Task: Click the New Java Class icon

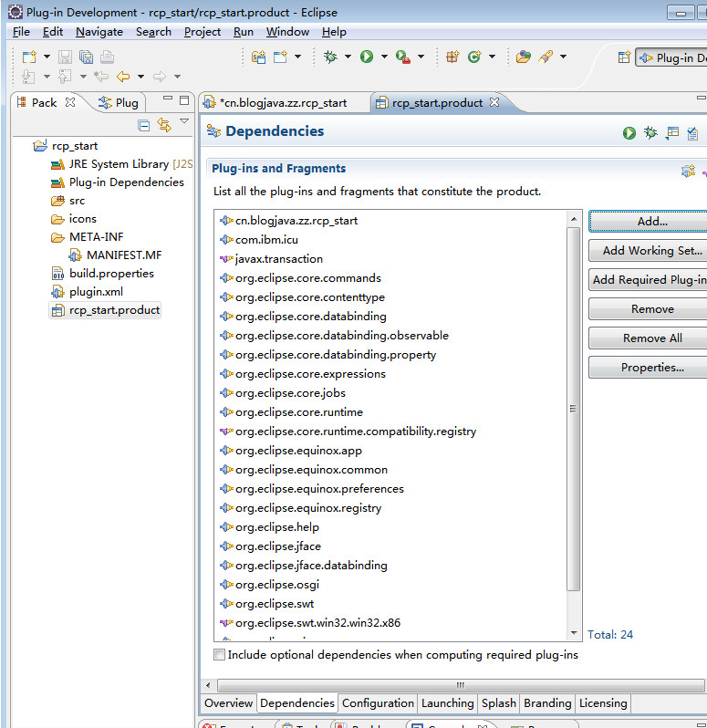Action: tap(474, 57)
